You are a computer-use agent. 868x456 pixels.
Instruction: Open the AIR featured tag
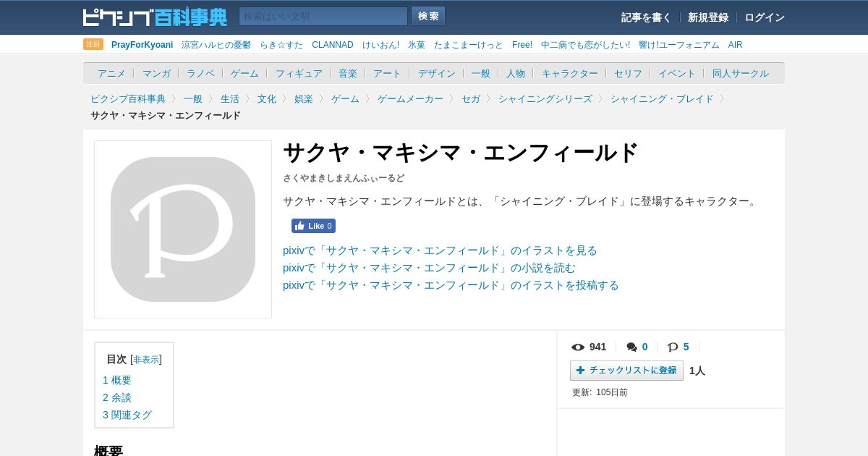pyautogui.click(x=736, y=45)
